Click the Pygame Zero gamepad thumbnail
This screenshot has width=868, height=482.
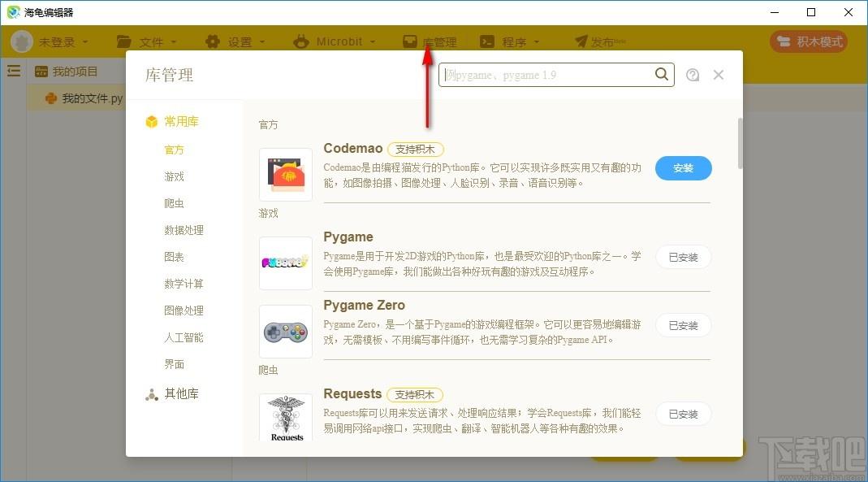[286, 332]
